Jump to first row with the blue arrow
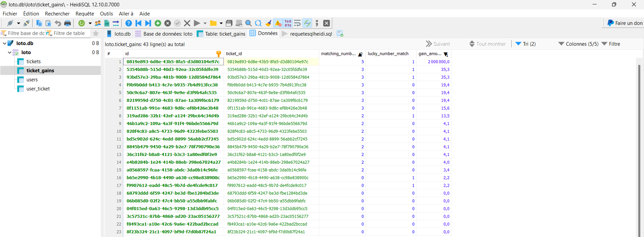Screen dimensions: 644x237 pos(138,23)
